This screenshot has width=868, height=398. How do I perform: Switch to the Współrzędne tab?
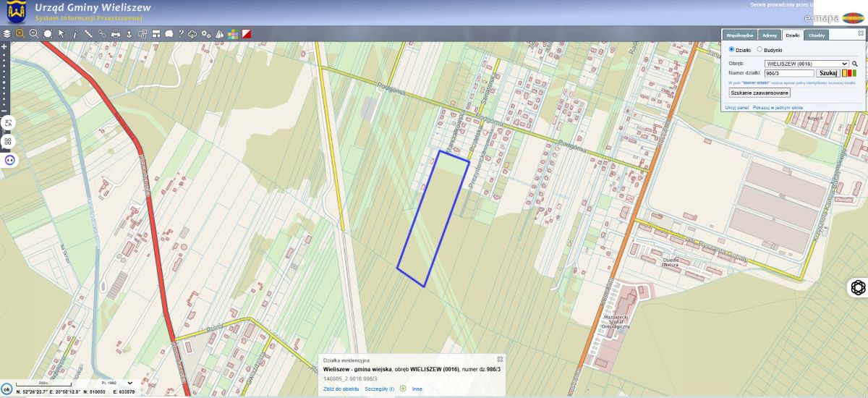click(x=740, y=35)
